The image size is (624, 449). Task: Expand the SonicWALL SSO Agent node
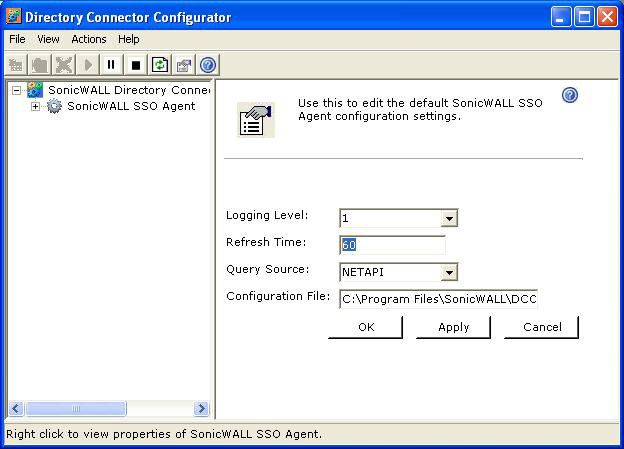(36, 106)
